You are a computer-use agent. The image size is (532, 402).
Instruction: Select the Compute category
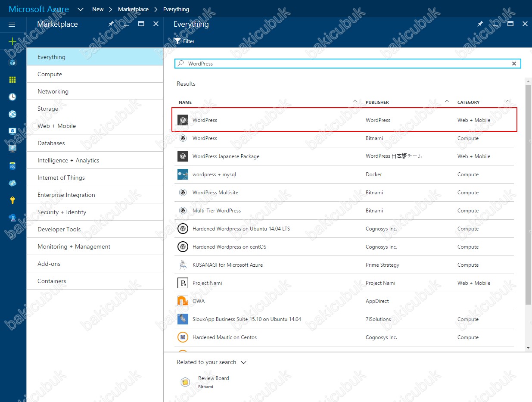[95, 74]
